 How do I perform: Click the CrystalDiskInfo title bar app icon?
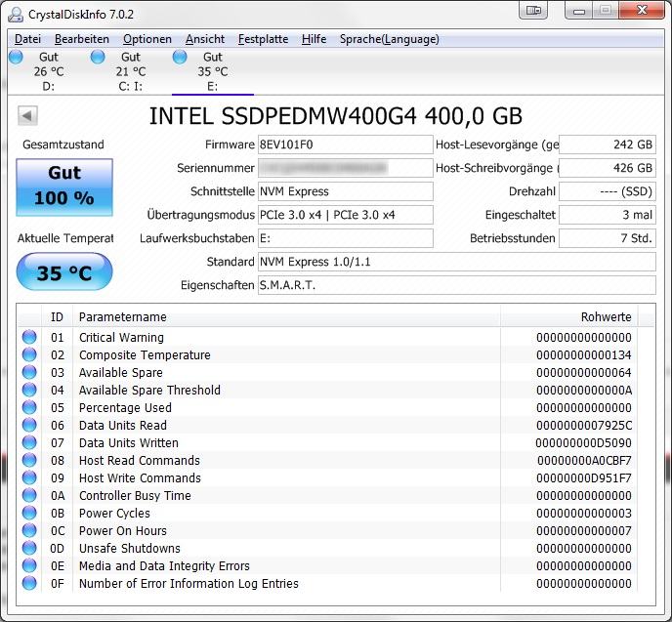pos(17,13)
